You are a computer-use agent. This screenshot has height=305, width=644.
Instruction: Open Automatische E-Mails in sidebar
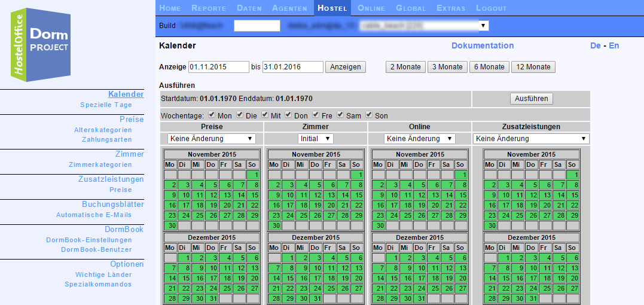(94, 215)
